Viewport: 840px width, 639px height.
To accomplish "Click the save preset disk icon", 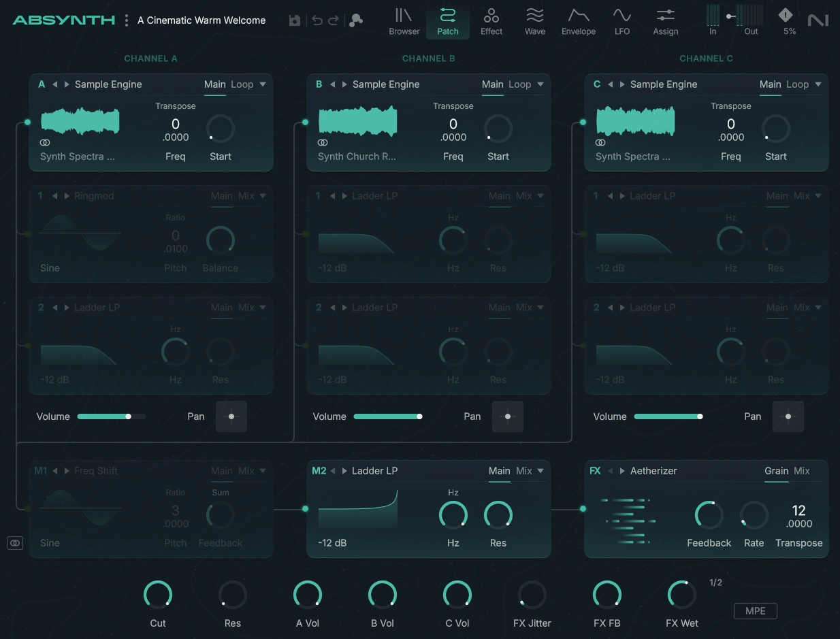I will coord(295,20).
